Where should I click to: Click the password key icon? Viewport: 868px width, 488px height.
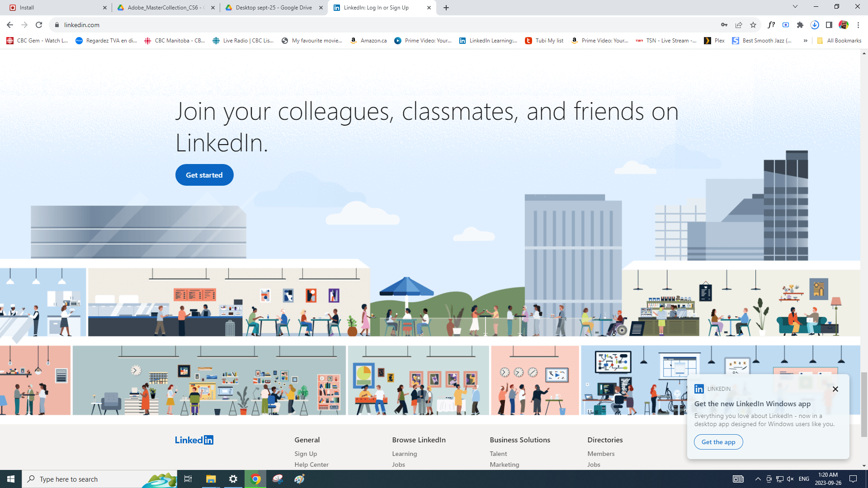click(x=724, y=25)
